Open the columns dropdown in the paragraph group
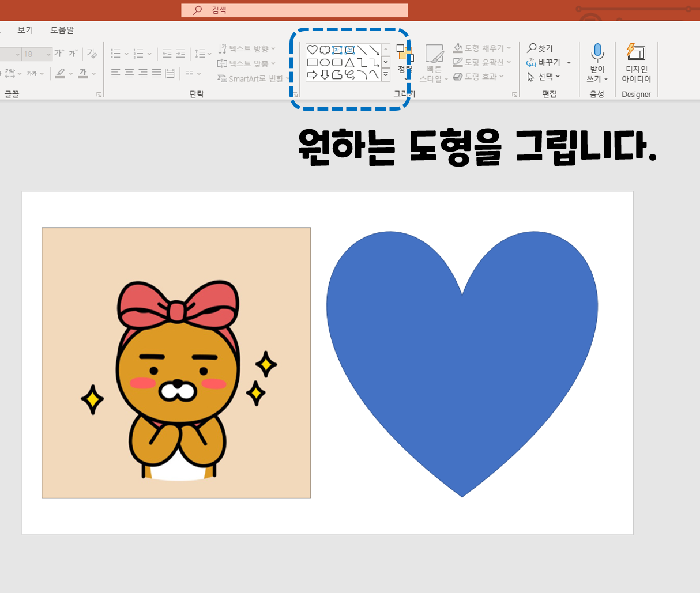700x593 pixels. 193,73
